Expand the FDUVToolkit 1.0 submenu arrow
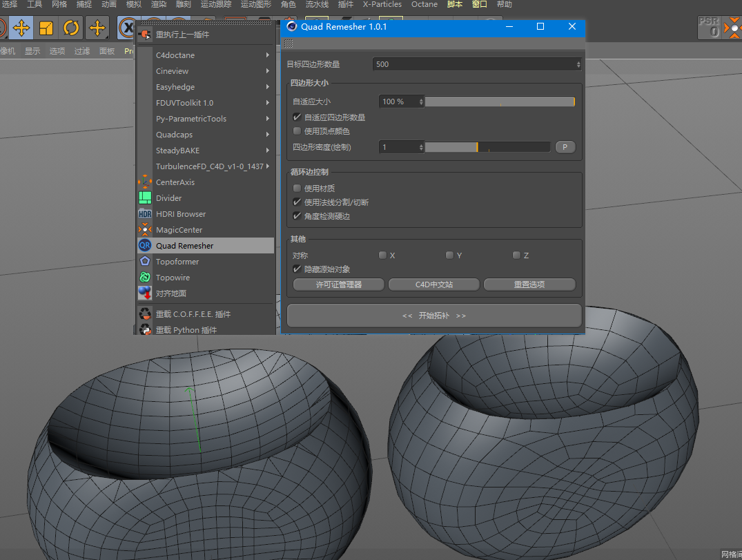 tap(268, 103)
